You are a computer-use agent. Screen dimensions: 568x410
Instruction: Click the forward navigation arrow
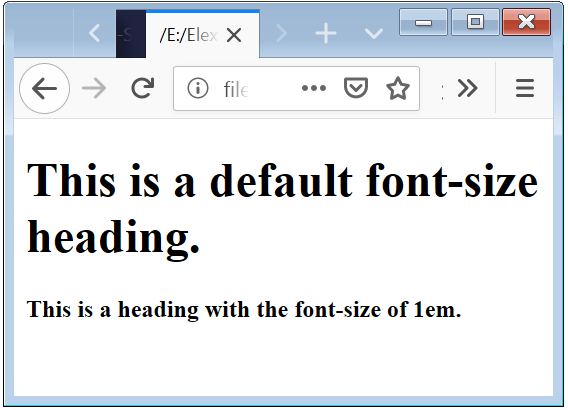click(x=94, y=88)
